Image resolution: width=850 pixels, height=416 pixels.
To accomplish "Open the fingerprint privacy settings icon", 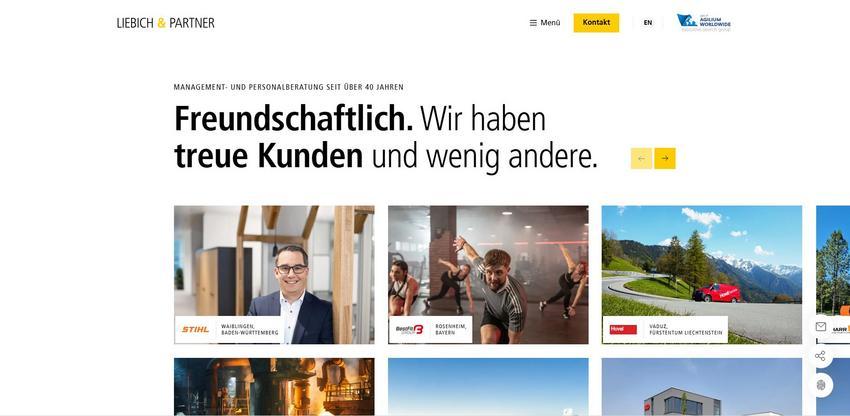I will click(x=821, y=385).
